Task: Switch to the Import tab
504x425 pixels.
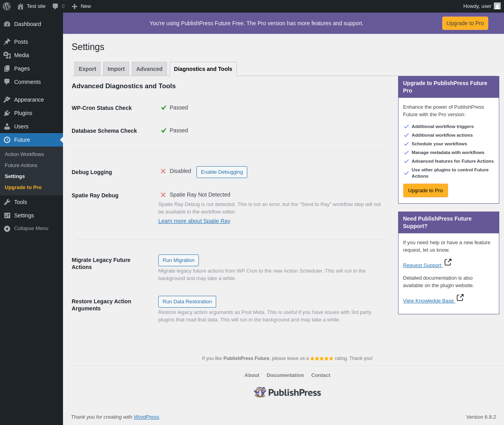Action: 116,69
